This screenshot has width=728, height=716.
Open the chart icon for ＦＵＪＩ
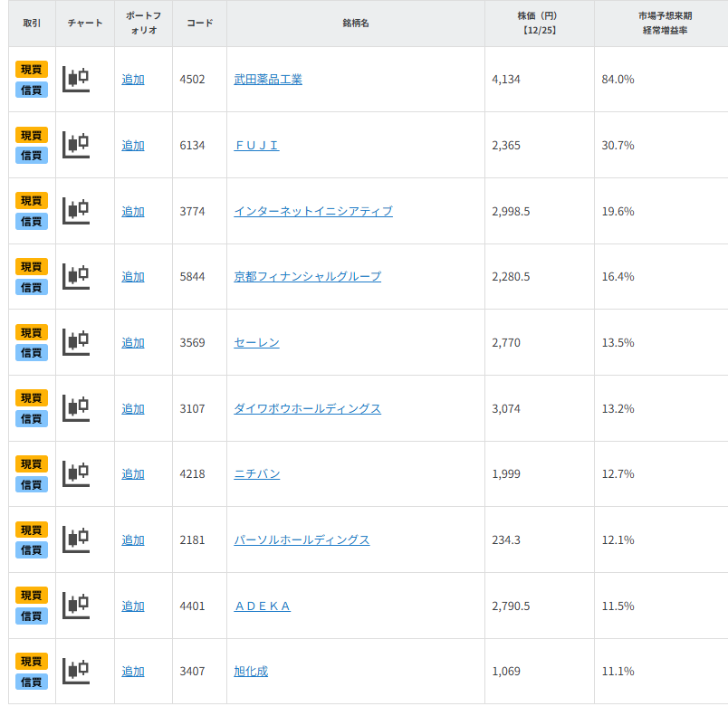76,145
